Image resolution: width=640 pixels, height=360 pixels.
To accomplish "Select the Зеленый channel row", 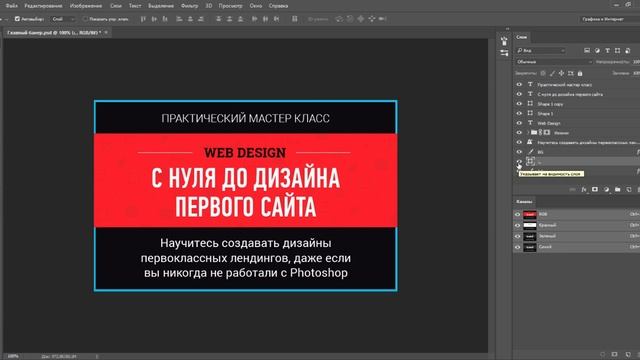I will [x=577, y=236].
